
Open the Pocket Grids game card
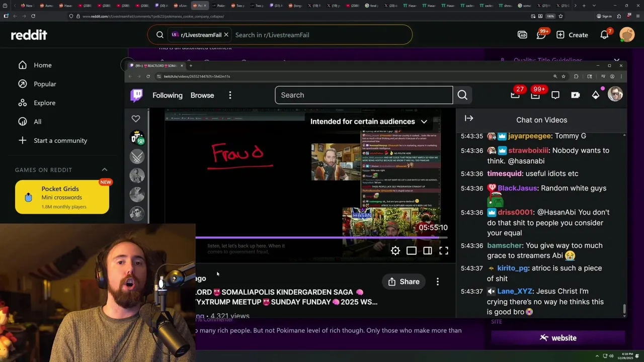click(x=62, y=197)
